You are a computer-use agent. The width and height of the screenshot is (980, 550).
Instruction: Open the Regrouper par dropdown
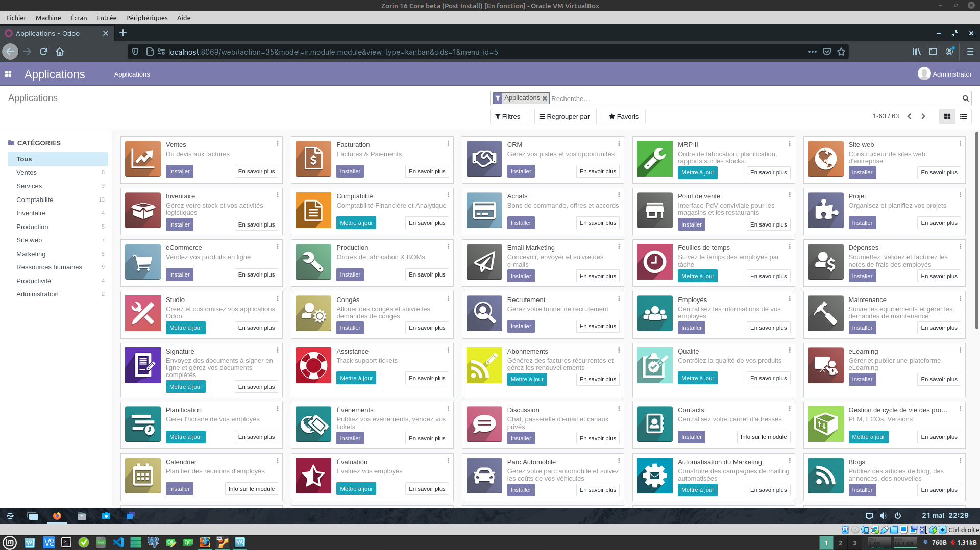565,116
